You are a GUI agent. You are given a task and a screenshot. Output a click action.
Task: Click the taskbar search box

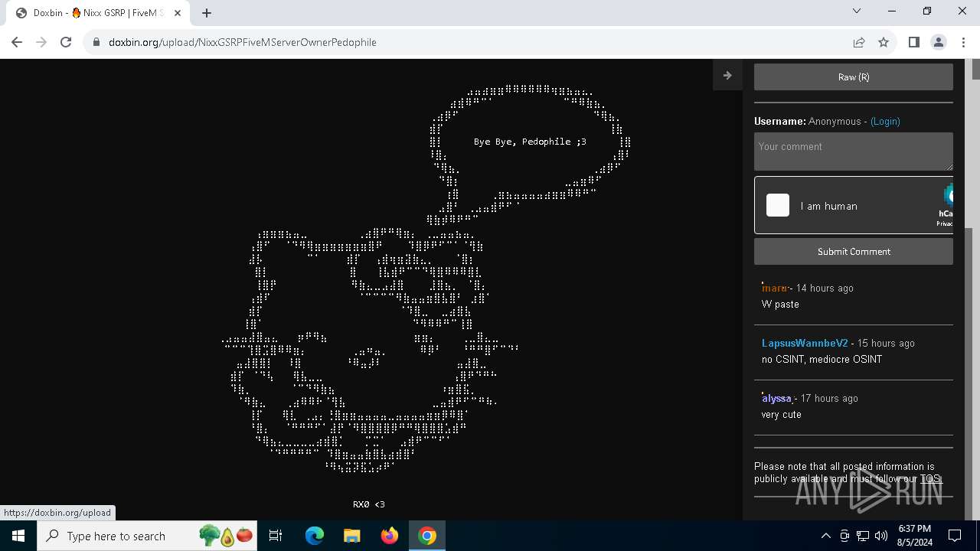point(147,536)
